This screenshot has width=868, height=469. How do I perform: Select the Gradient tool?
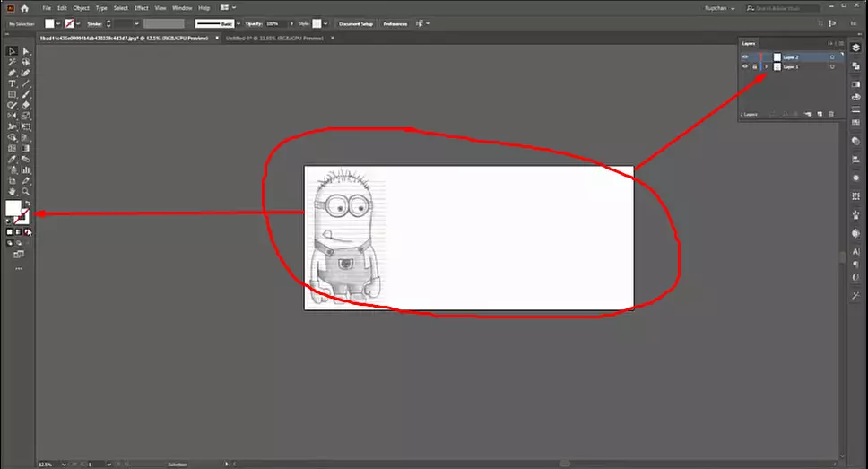pos(26,148)
